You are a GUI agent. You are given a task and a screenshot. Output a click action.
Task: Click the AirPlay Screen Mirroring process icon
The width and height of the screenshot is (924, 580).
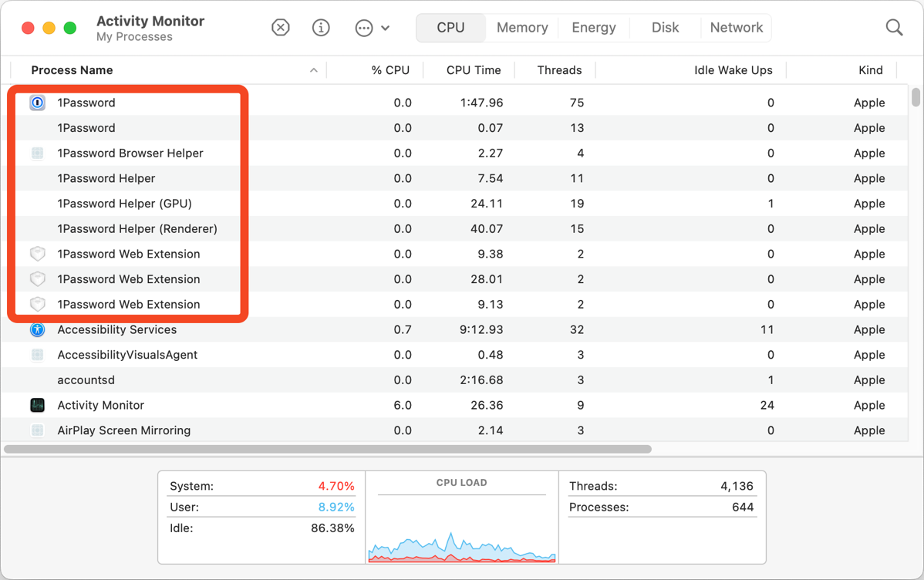click(x=37, y=430)
